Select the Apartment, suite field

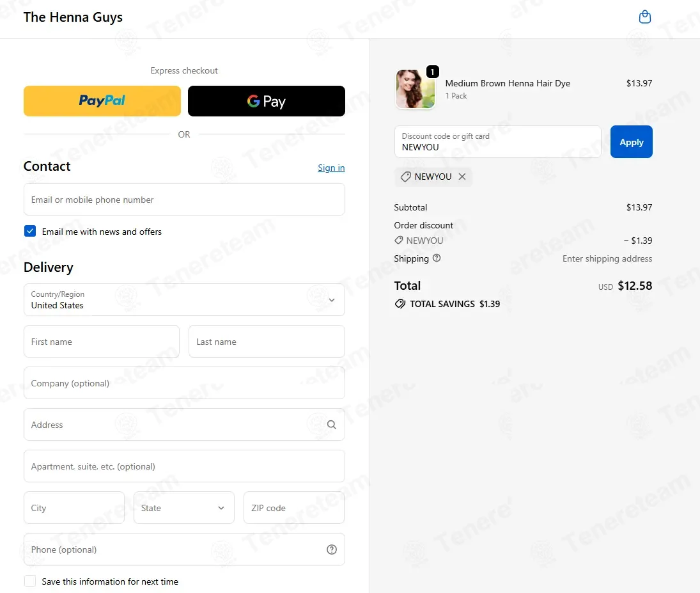pos(184,466)
